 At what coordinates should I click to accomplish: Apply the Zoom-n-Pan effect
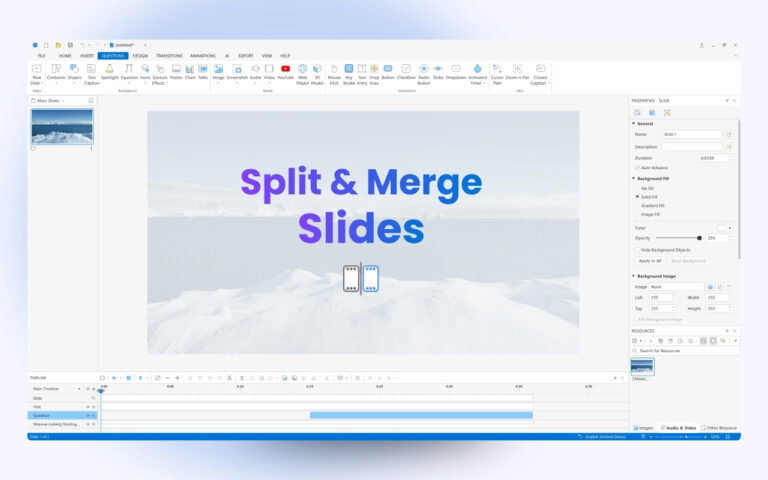518,72
